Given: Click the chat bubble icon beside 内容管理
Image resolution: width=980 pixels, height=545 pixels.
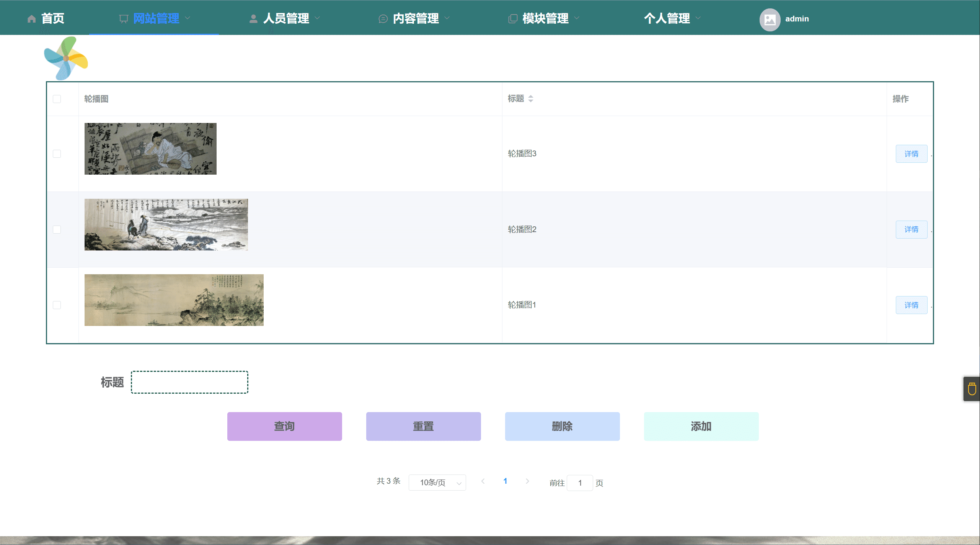Looking at the screenshot, I should (x=383, y=19).
